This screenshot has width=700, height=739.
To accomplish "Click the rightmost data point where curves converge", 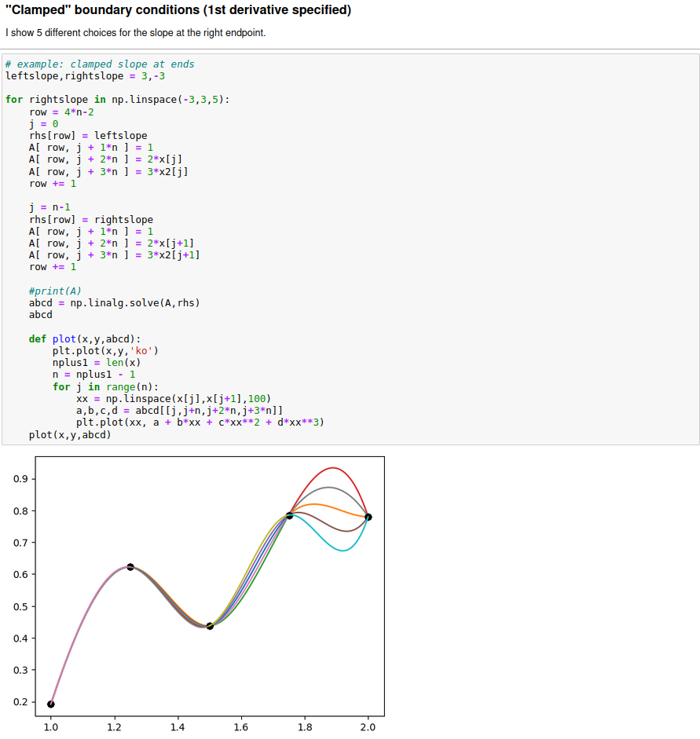I will (x=368, y=516).
